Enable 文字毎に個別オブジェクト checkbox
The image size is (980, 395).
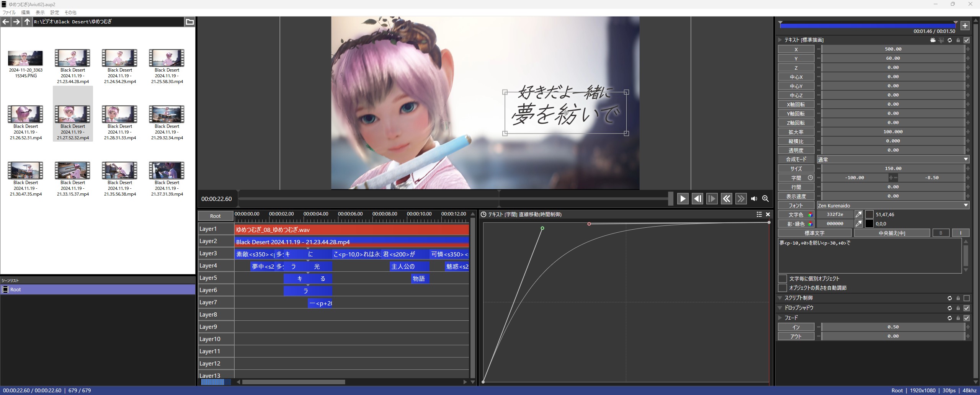coord(782,279)
